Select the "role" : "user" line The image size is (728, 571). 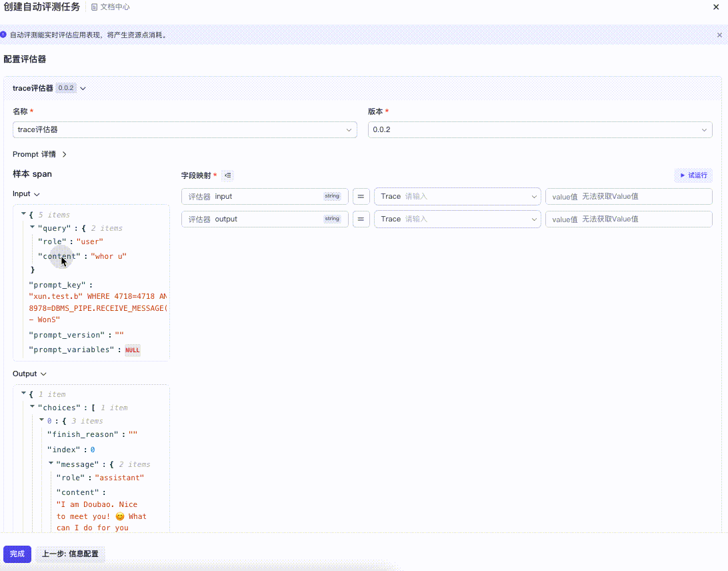click(x=71, y=241)
